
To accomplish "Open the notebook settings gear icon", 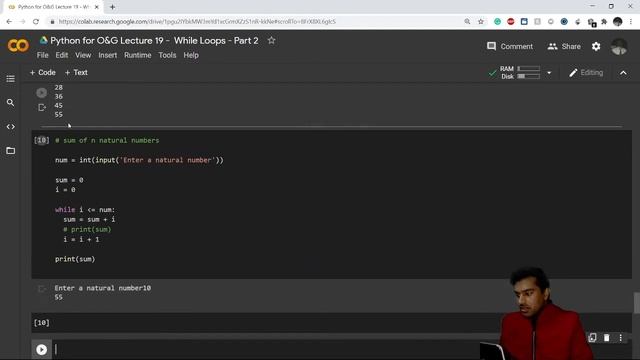I will (596, 47).
